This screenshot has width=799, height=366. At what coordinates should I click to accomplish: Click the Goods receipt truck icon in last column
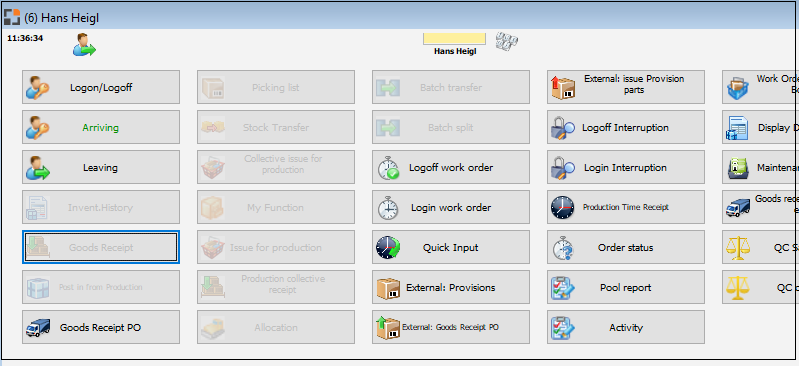click(x=738, y=208)
